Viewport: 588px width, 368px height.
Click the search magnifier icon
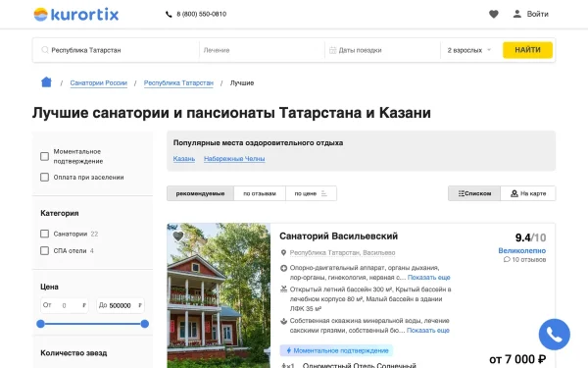(45, 50)
